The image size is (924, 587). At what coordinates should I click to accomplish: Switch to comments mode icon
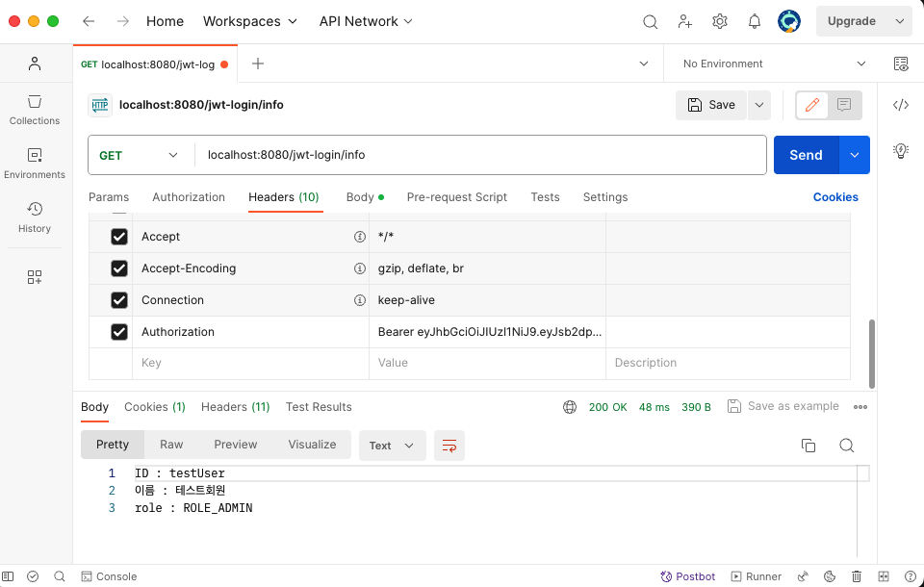844,105
